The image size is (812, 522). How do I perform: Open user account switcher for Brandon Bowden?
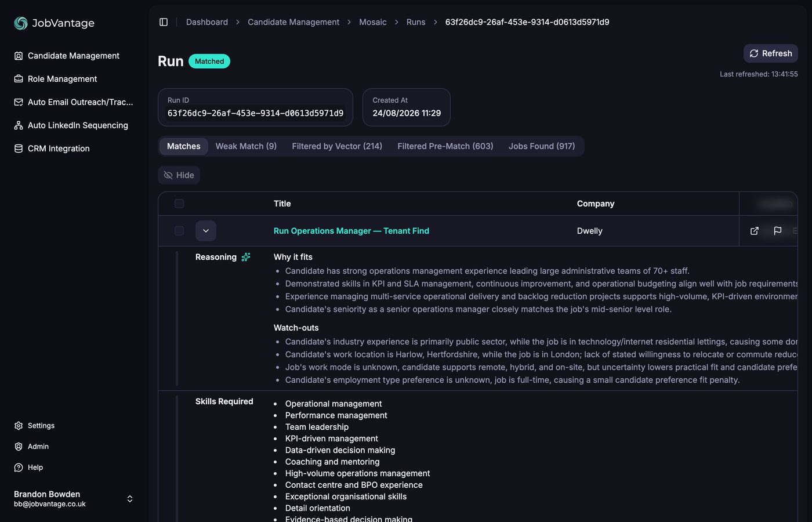tap(130, 499)
